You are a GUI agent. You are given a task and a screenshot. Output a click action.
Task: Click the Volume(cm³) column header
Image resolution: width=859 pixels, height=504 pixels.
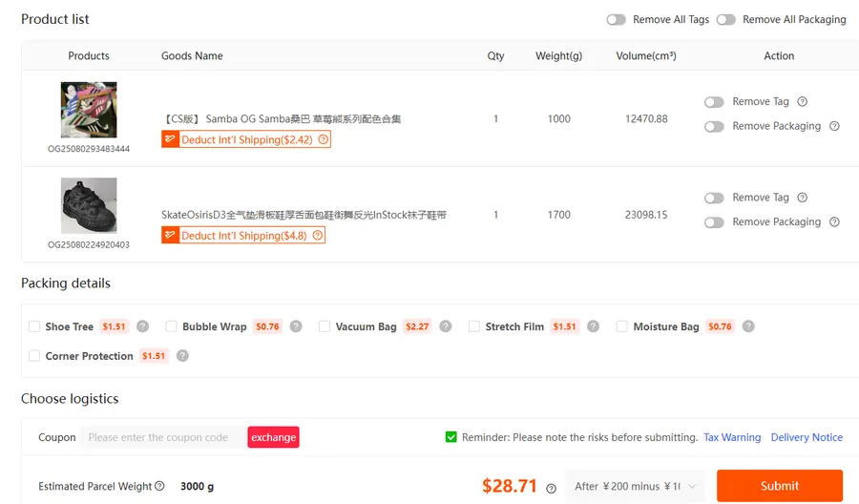(646, 56)
